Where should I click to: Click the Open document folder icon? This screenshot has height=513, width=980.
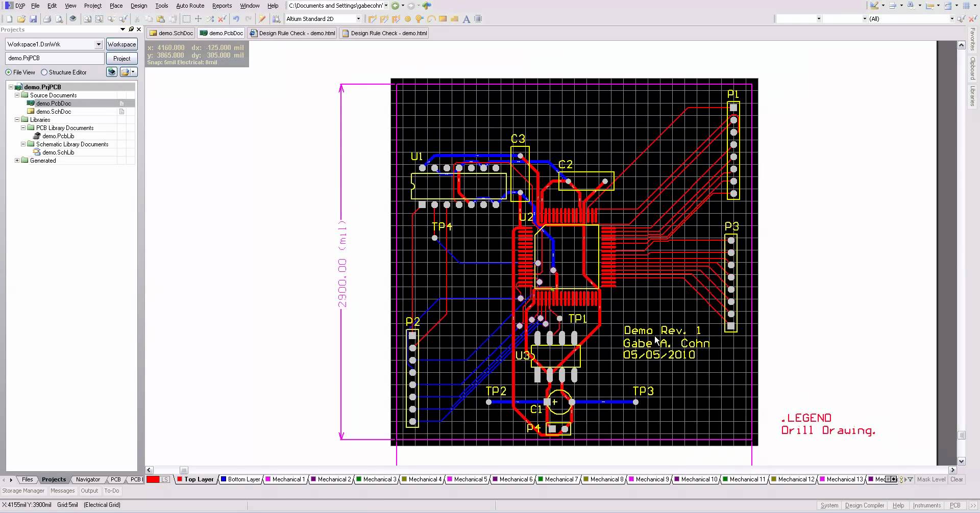[x=21, y=19]
